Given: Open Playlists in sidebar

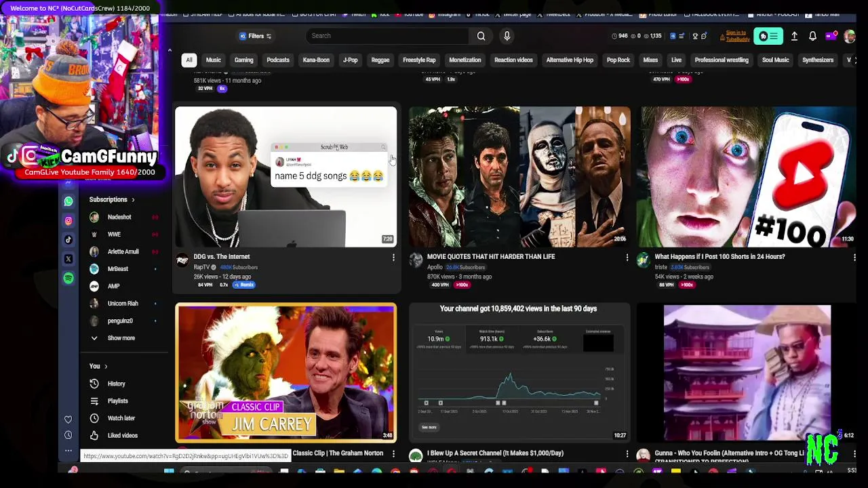Looking at the screenshot, I should (x=117, y=401).
